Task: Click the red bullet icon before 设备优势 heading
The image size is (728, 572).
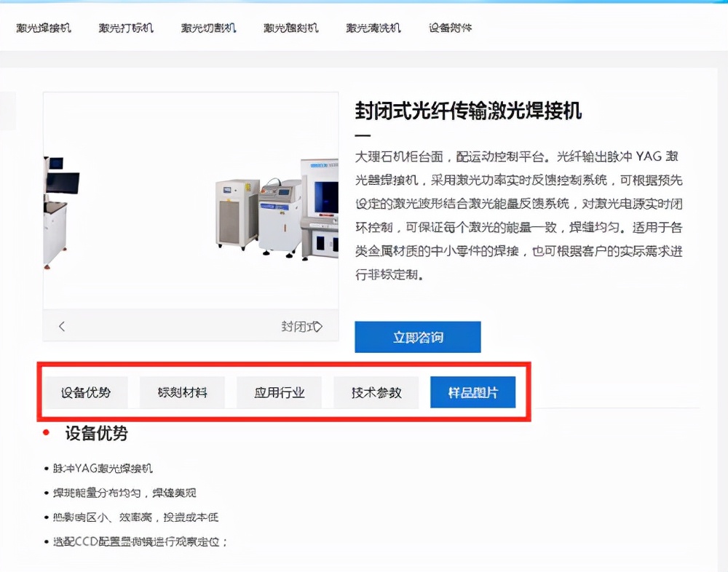Action: pyautogui.click(x=46, y=433)
